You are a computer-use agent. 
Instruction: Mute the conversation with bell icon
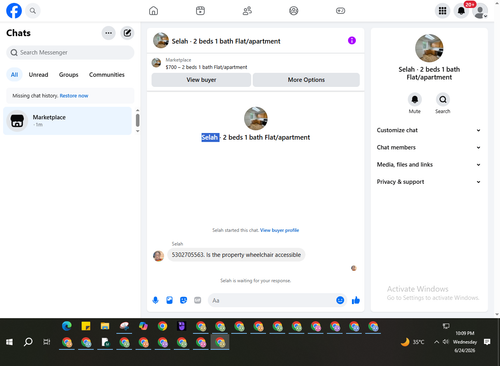[415, 99]
